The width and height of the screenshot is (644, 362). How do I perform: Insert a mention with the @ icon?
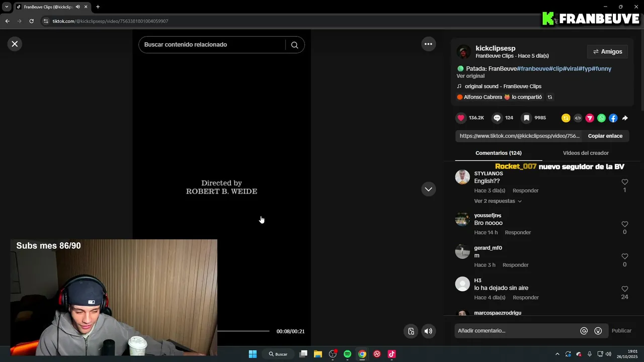coord(584,331)
